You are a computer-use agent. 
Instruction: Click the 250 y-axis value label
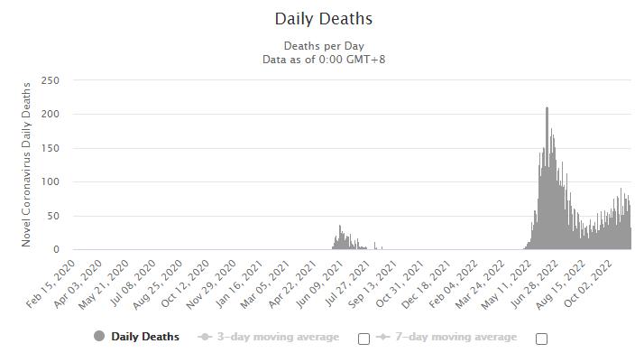tap(51, 80)
